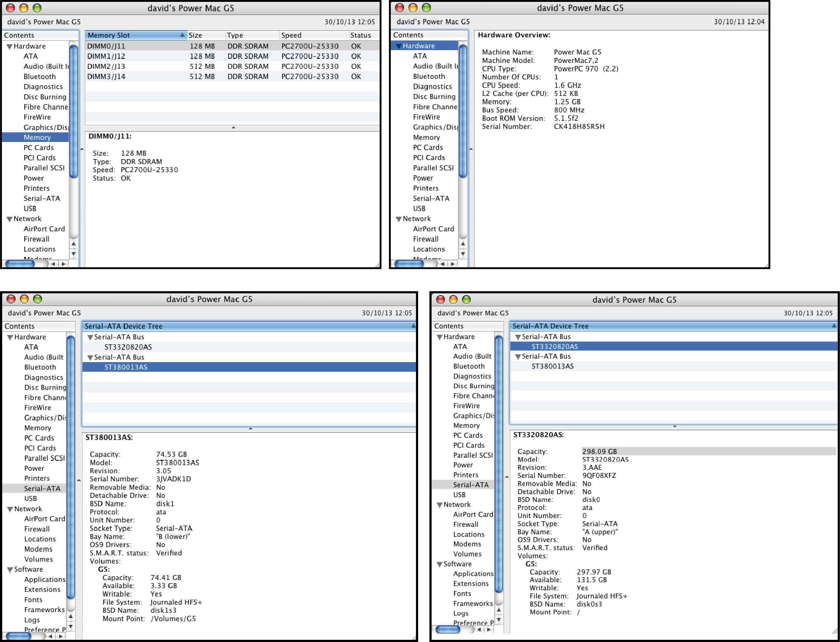Click the 298.09 GB capacity value
This screenshot has width=840, height=642.
click(599, 451)
